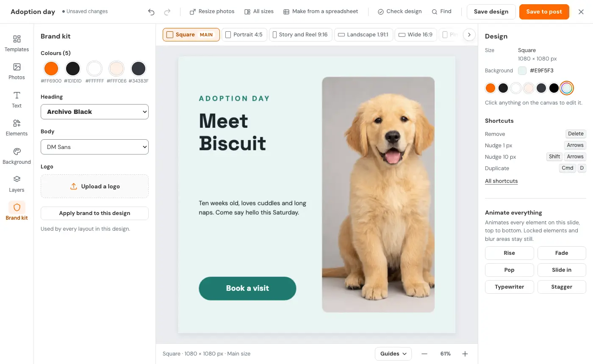Click Apply brand to this design
The height and width of the screenshot is (364, 593).
[x=94, y=213]
